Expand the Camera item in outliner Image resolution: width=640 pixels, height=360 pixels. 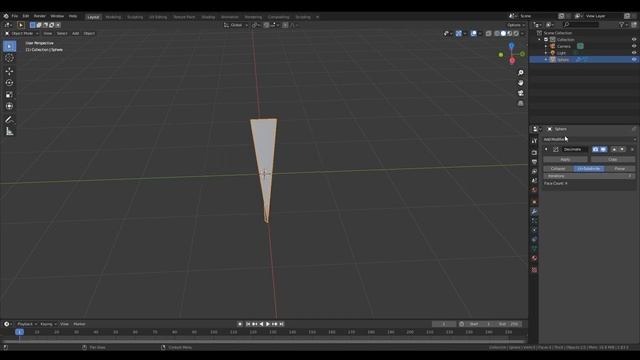(546, 47)
